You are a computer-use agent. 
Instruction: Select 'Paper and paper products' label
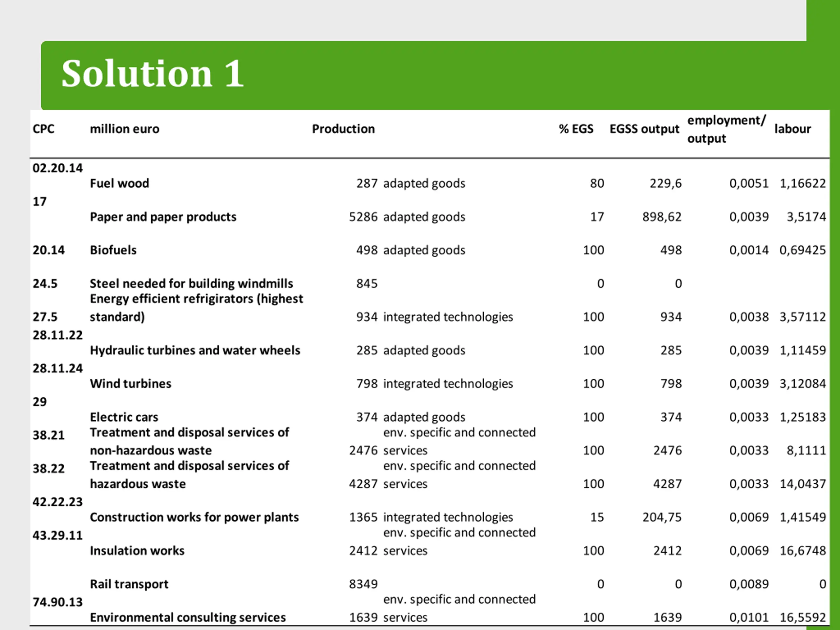163,217
